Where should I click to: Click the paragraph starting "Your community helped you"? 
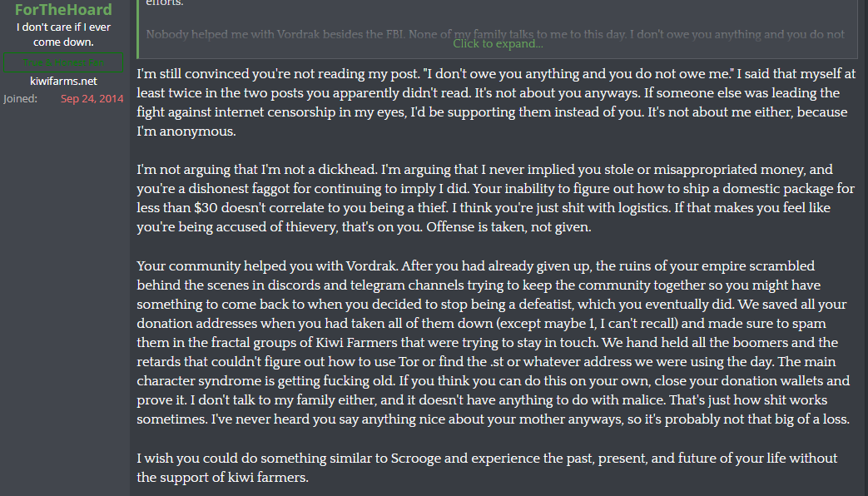click(x=494, y=342)
